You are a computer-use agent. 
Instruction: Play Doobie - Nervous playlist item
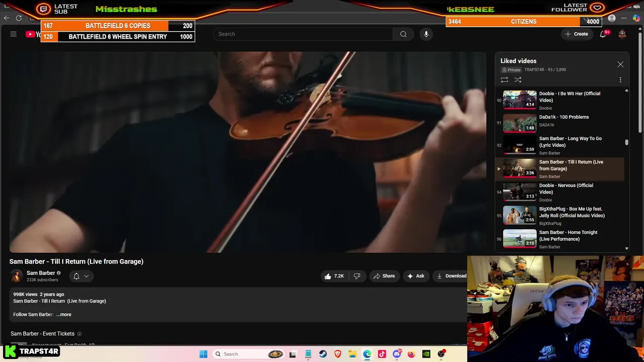(560, 192)
